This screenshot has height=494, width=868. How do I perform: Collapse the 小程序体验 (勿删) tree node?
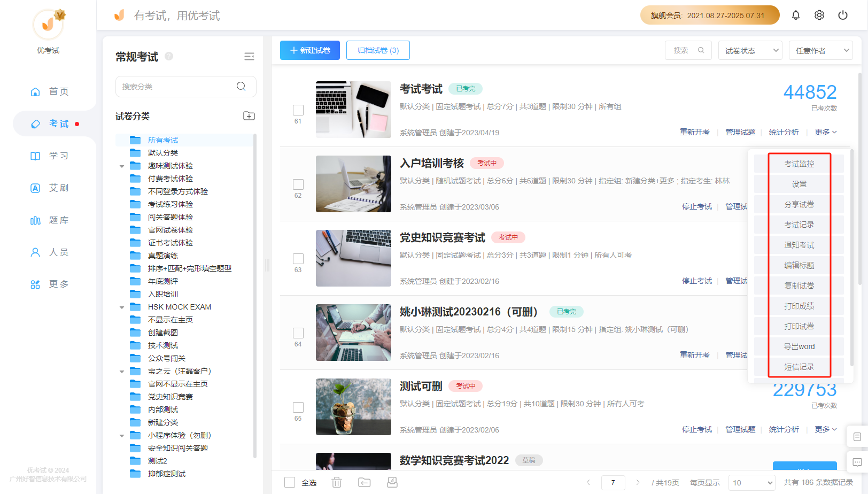(x=122, y=436)
